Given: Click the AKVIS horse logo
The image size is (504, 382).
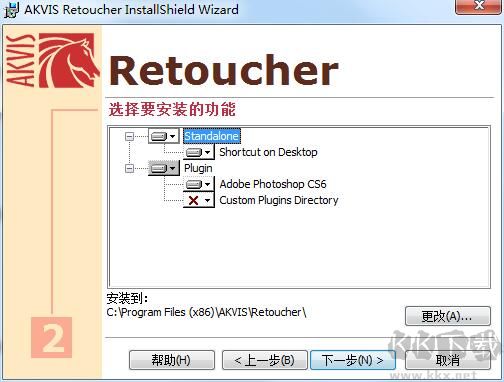Looking at the screenshot, I should click(x=69, y=60).
